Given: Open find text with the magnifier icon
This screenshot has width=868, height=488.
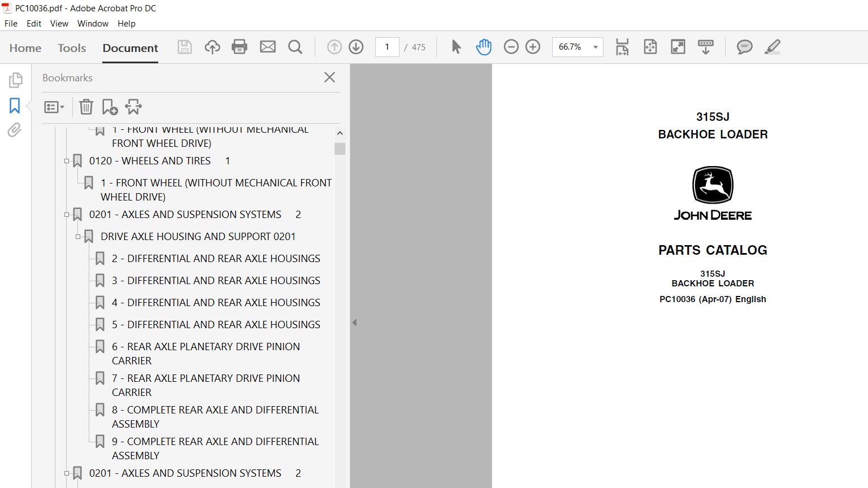Looking at the screenshot, I should coord(295,47).
